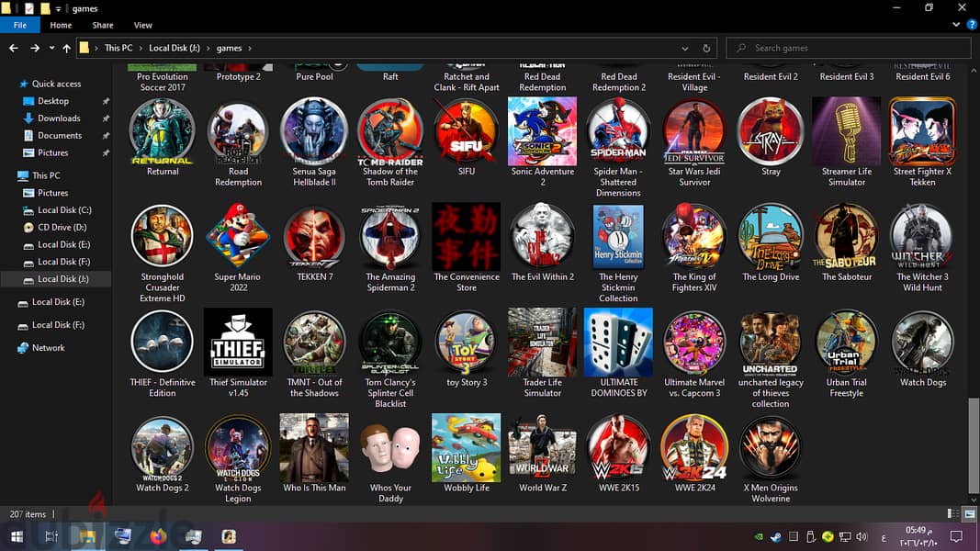Go forward to next folder
Screen dimensions: 980x551
coord(35,48)
